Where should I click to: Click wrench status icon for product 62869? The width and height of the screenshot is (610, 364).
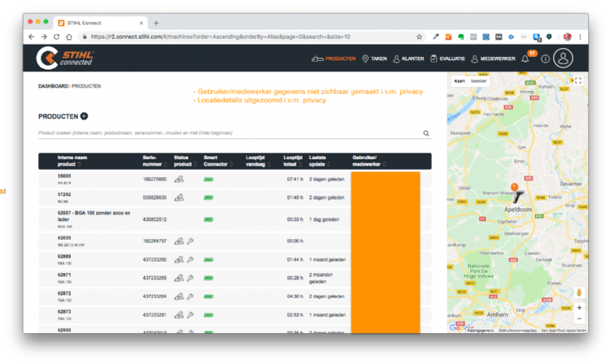190,259
